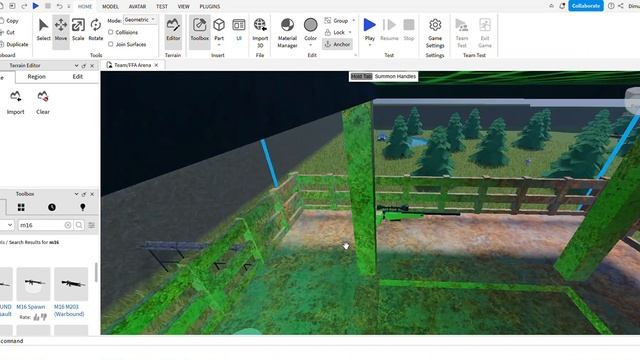Expand the Play mode dropdown arrow
This screenshot has width=640, height=360.
coord(370,45)
